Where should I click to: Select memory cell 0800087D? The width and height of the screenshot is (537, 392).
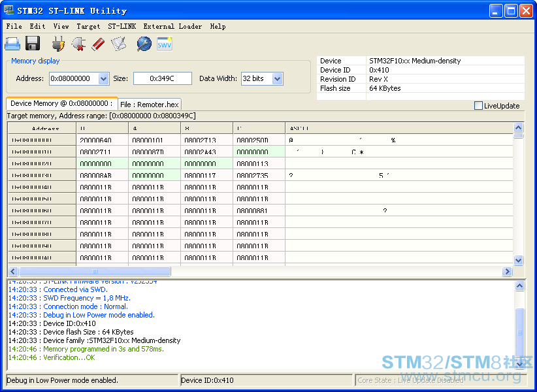(x=155, y=152)
